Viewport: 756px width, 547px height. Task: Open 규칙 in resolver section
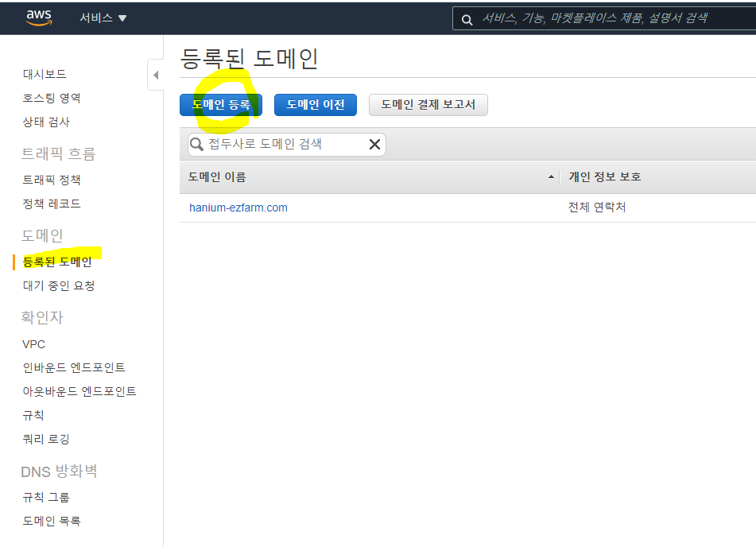click(x=33, y=415)
